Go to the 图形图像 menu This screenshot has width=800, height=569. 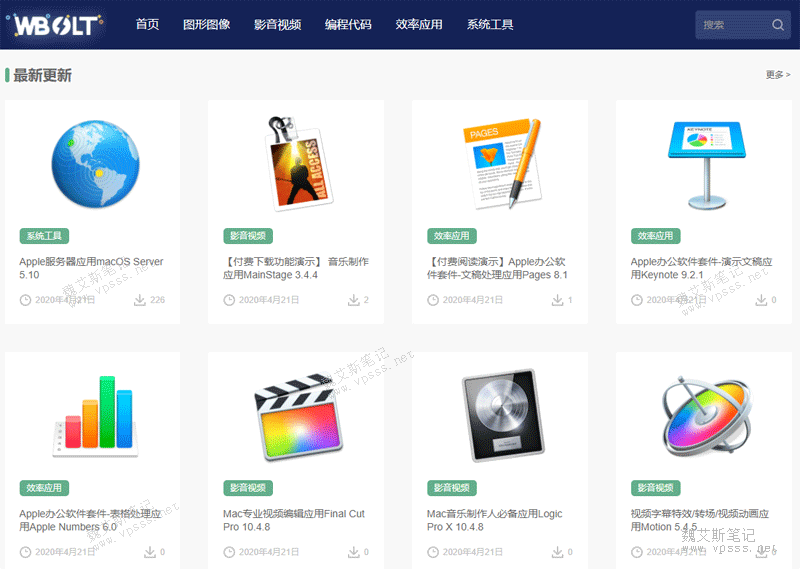(206, 25)
